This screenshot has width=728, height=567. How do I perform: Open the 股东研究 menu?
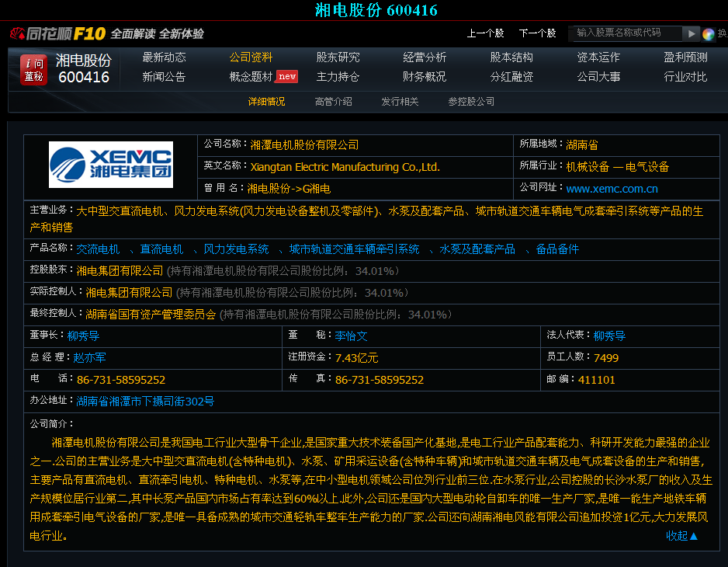(x=338, y=57)
